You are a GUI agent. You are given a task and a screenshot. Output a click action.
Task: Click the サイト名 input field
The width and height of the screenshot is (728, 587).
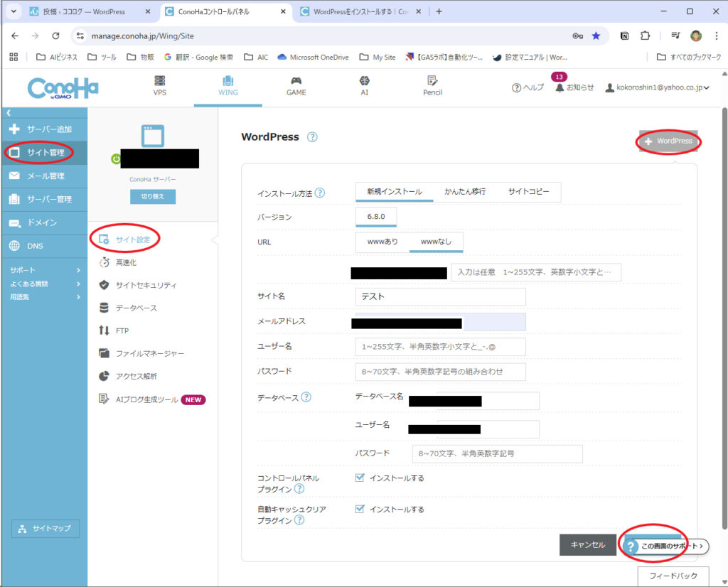(x=440, y=296)
